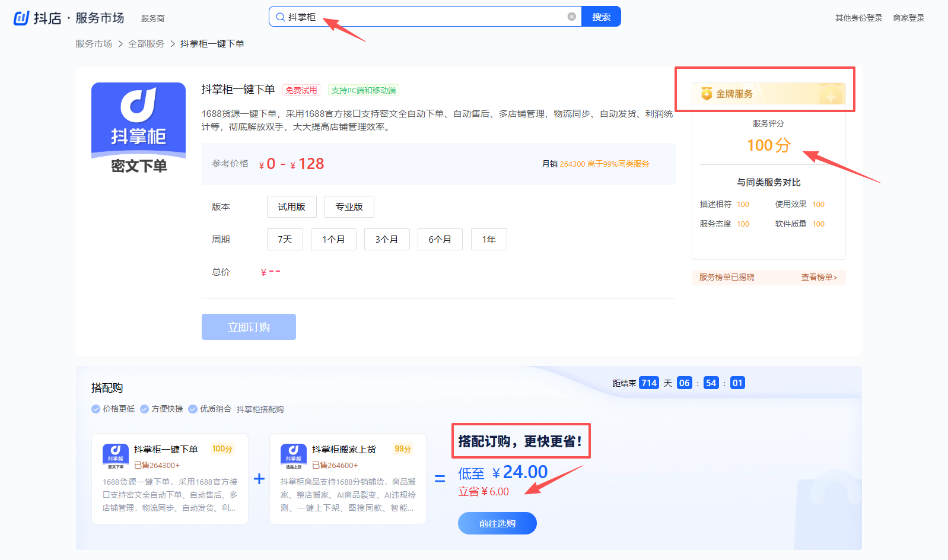Go to 服务市场 breadcrumb
Screen dimensions: 948x560
coord(94,43)
